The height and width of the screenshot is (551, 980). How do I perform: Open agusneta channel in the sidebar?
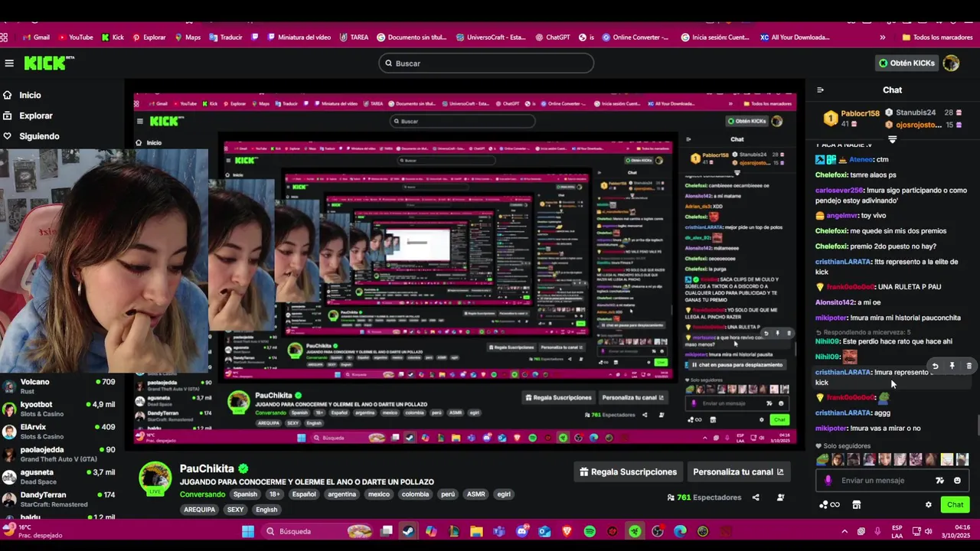(60, 477)
